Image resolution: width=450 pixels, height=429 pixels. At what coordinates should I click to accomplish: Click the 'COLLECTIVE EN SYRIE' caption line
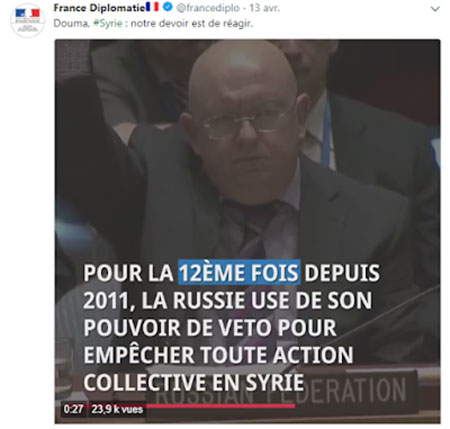point(193,382)
